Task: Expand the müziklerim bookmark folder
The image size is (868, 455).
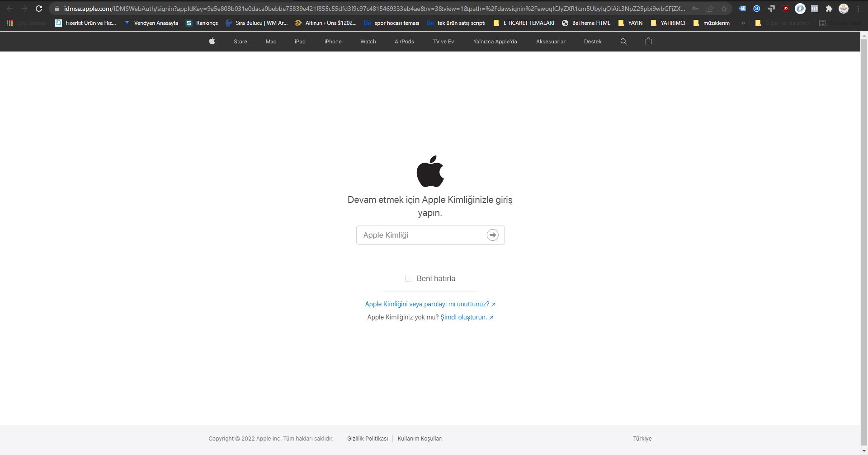Action: (x=711, y=23)
